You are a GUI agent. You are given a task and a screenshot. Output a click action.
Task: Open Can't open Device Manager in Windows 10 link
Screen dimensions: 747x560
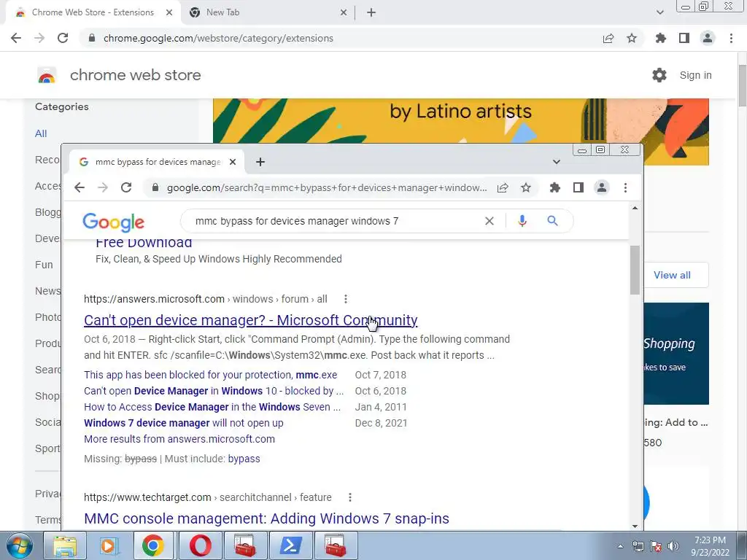pos(214,391)
